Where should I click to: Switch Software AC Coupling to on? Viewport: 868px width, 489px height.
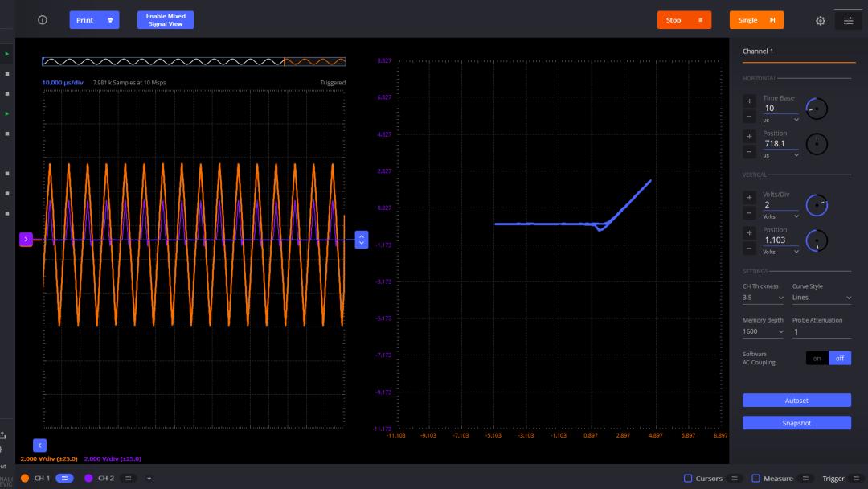coord(817,359)
